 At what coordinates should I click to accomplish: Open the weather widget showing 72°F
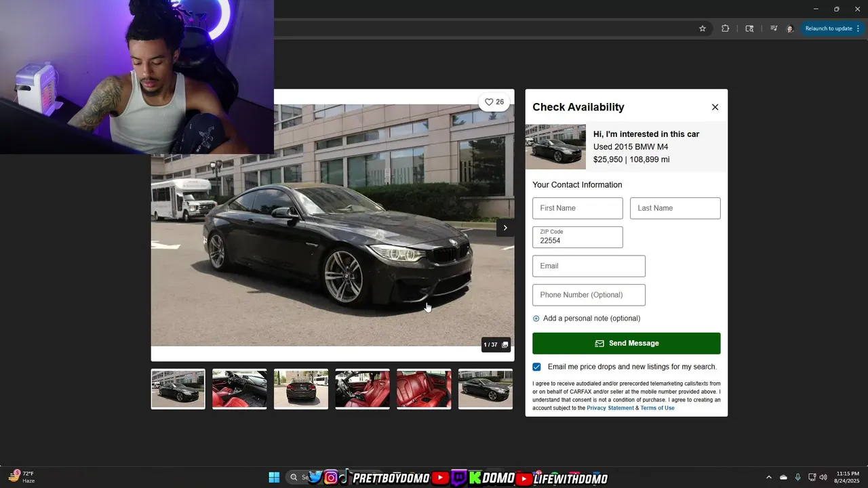tap(22, 477)
